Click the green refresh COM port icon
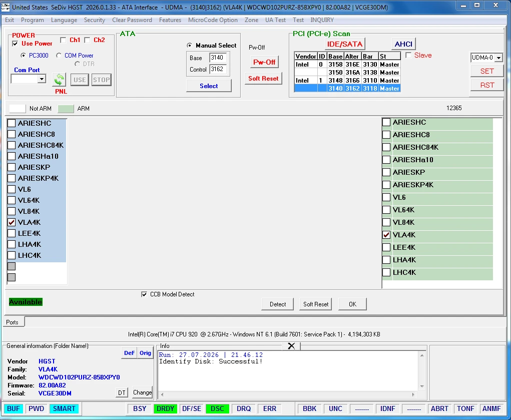Image resolution: width=511 pixels, height=420 pixels. pos(60,80)
